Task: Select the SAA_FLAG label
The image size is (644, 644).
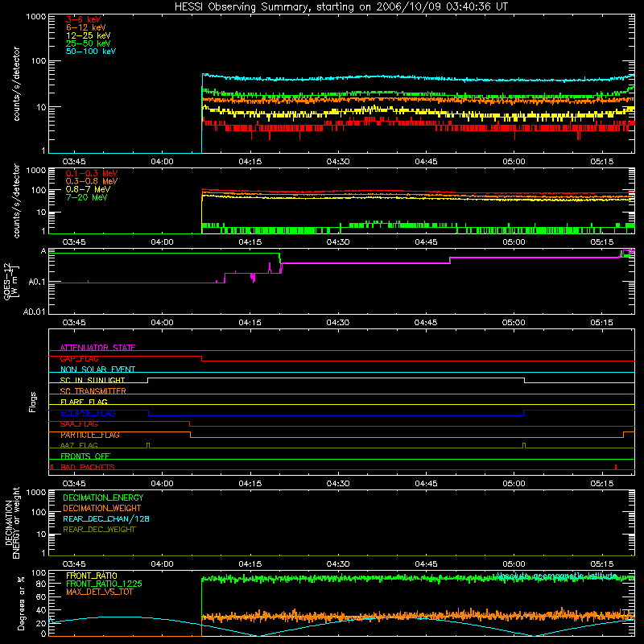Action: (x=79, y=424)
